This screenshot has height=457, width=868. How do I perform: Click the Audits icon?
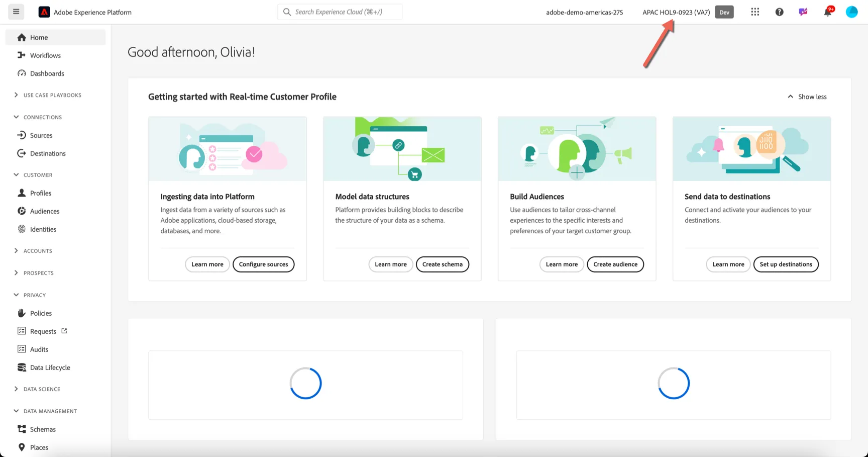tap(22, 349)
